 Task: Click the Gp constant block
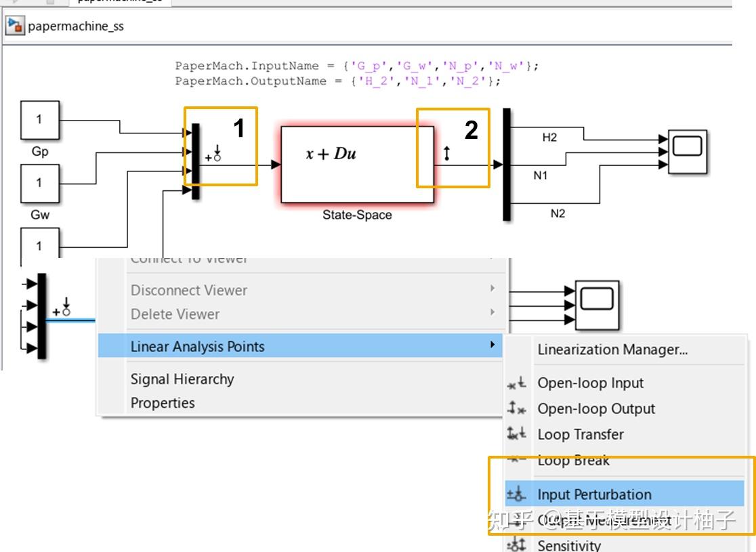click(39, 119)
